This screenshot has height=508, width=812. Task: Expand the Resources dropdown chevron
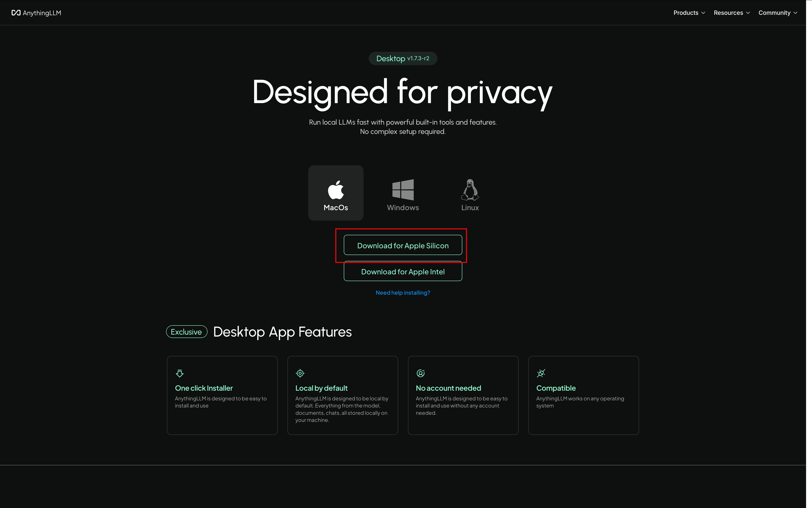tap(748, 13)
